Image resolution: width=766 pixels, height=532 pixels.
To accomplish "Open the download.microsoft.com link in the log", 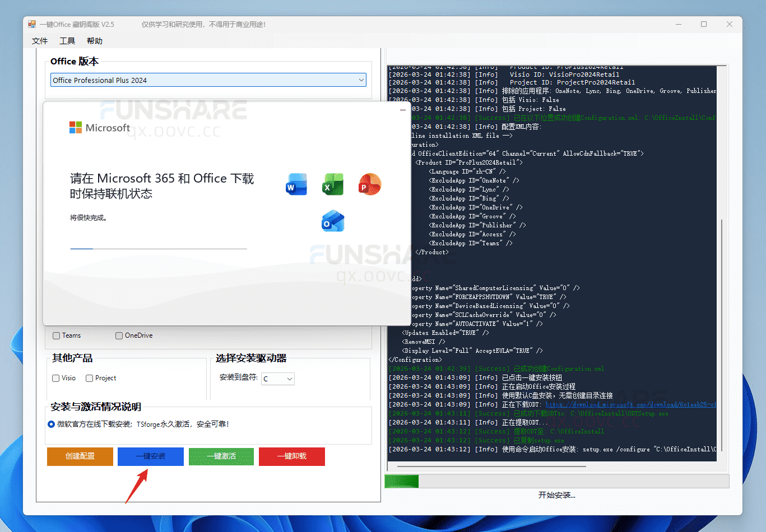I will click(630, 404).
